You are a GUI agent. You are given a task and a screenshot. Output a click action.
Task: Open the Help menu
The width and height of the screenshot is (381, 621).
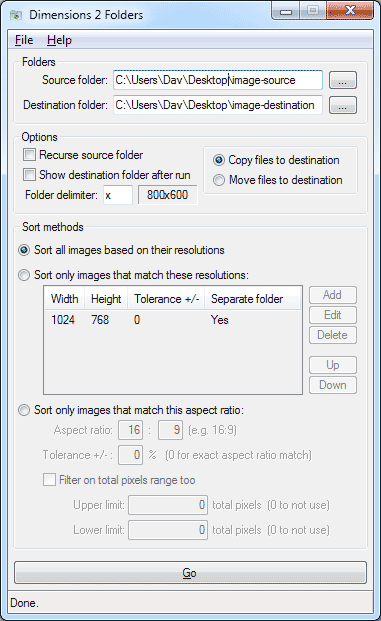(x=59, y=40)
